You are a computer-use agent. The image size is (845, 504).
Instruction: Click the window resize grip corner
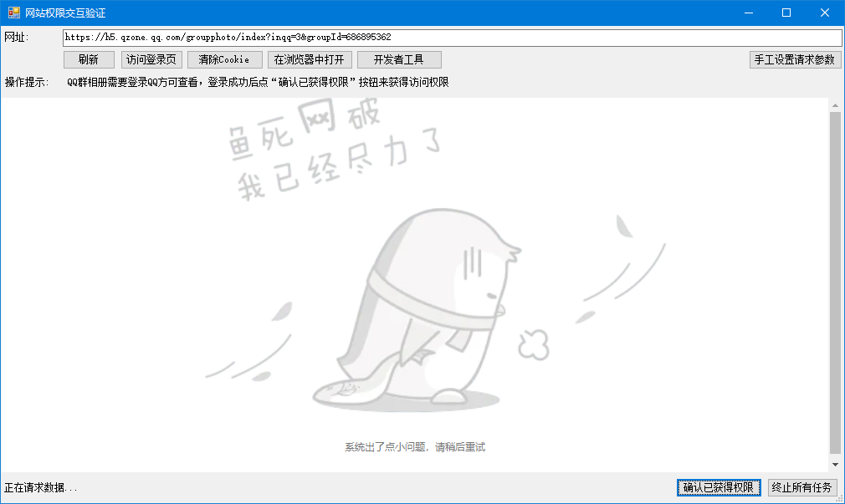pyautogui.click(x=840, y=499)
